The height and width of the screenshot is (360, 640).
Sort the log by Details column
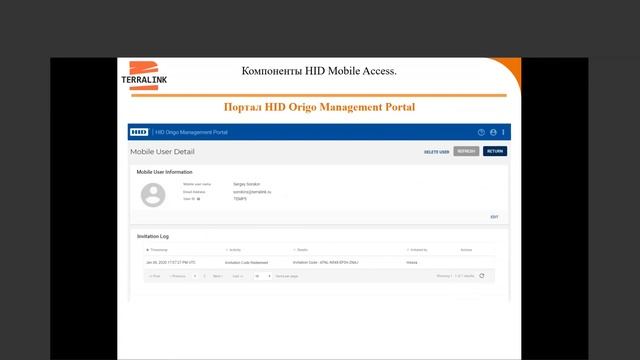(x=301, y=250)
